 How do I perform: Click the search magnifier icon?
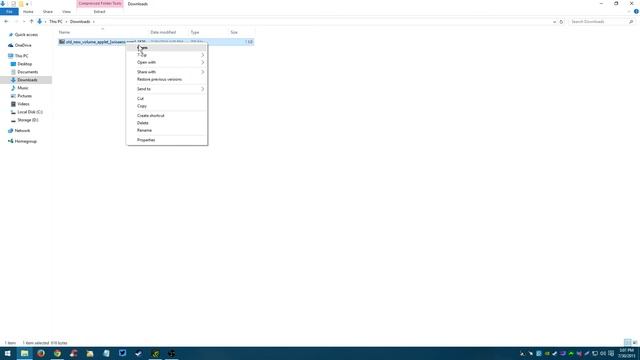coord(631,22)
